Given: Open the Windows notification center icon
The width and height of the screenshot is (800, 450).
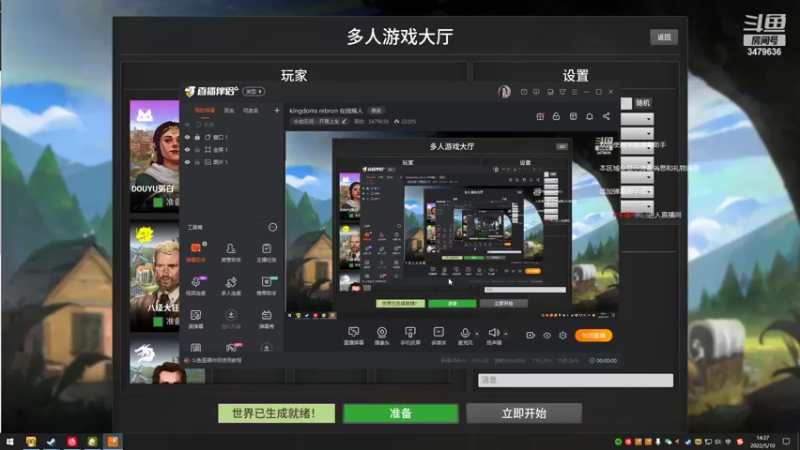Looking at the screenshot, I should point(786,441).
